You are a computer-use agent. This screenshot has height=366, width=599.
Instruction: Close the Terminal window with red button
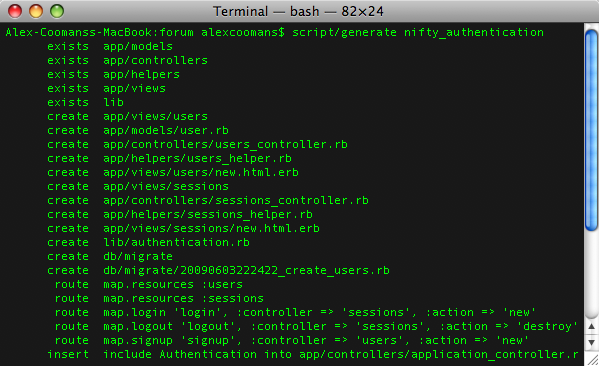pos(15,11)
